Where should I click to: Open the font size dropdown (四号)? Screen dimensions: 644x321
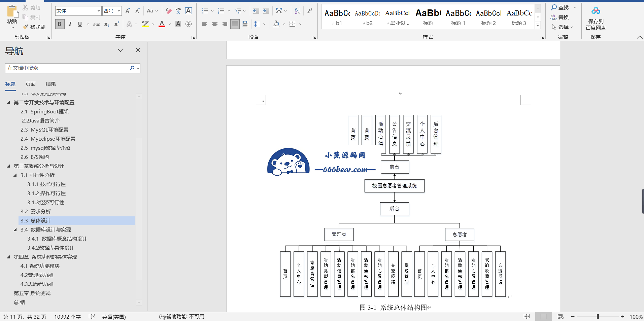119,11
